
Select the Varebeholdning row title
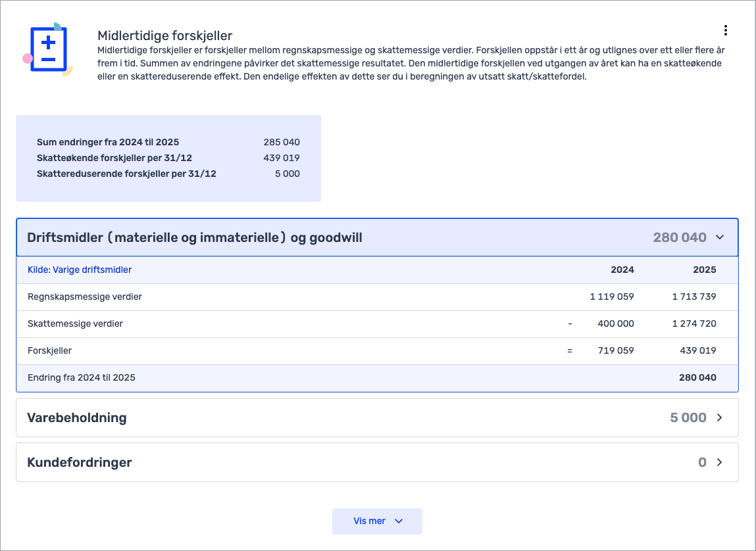(77, 418)
